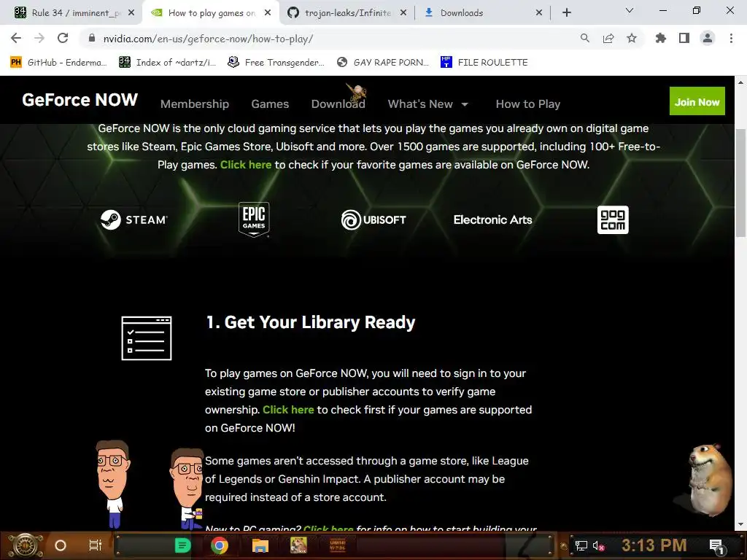Click the Epic Games logo
747x560 pixels.
pyautogui.click(x=254, y=219)
